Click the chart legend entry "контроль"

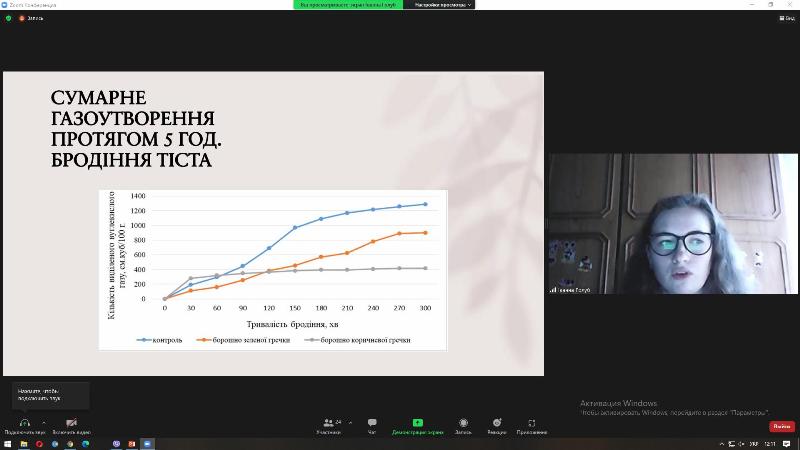pos(159,340)
